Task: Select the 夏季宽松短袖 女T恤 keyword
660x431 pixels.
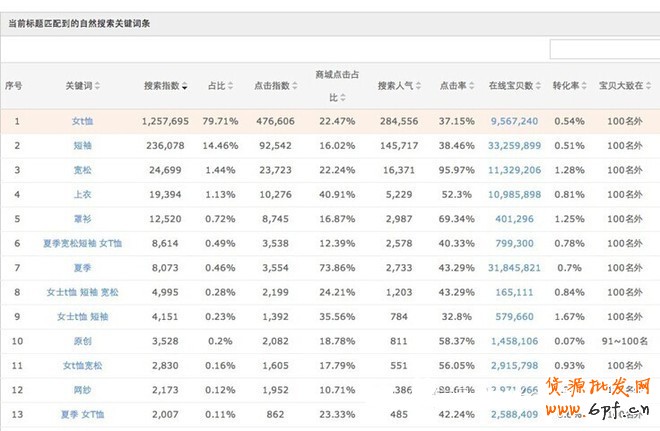Action: (x=84, y=243)
